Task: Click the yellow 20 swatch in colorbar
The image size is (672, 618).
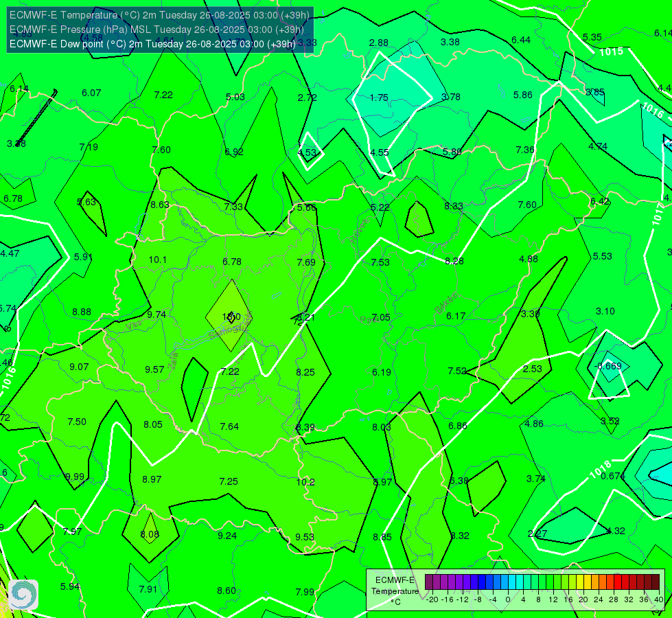Action: (x=580, y=582)
